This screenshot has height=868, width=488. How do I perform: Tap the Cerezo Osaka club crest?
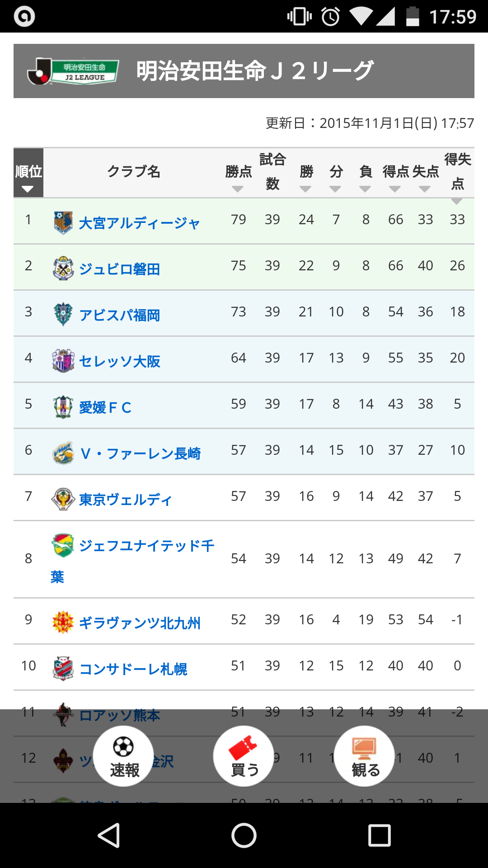click(63, 361)
